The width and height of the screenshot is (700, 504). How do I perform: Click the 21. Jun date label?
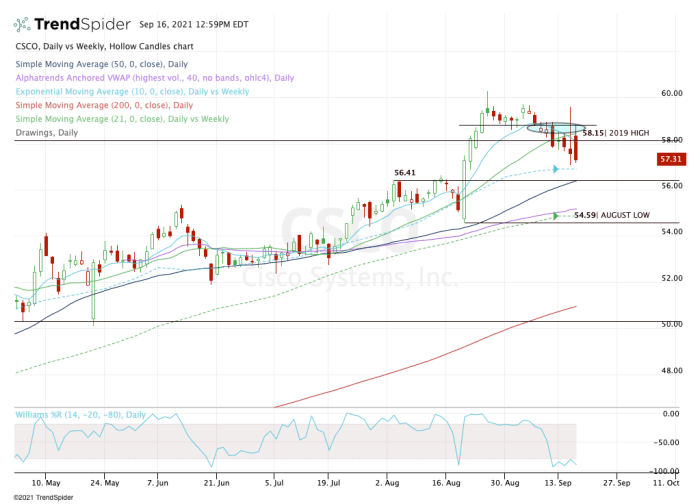coord(217,483)
